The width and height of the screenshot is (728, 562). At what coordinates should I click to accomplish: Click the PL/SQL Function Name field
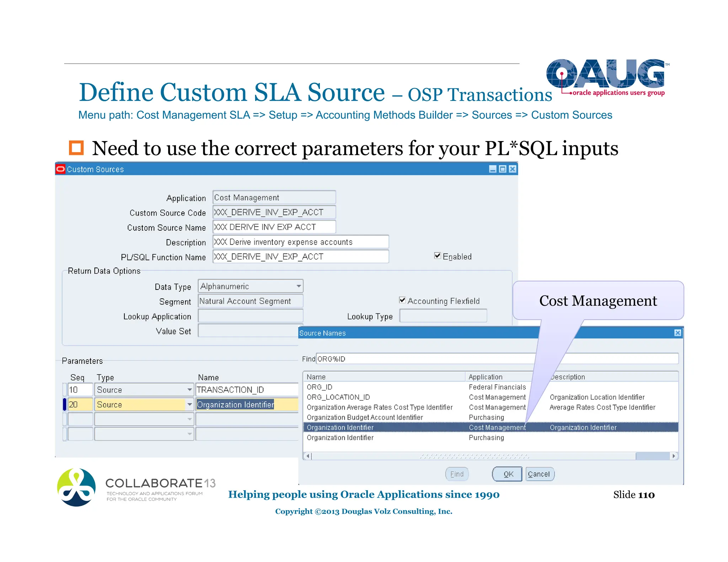(301, 256)
